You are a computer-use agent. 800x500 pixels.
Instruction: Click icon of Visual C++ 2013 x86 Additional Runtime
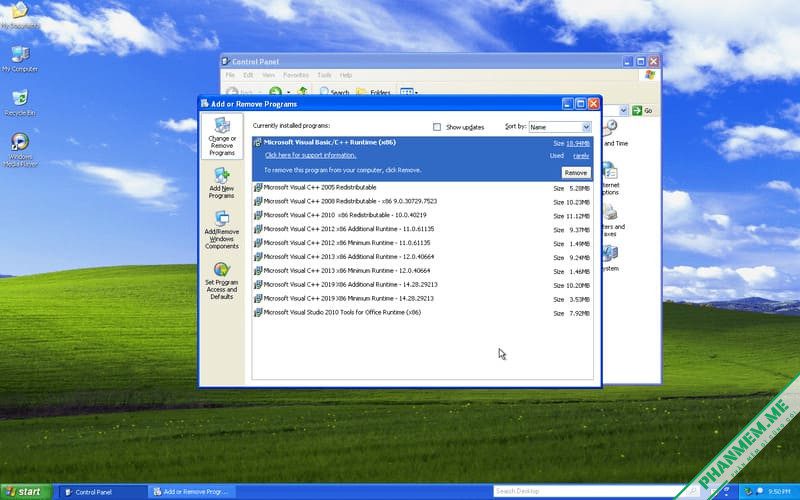click(x=258, y=257)
